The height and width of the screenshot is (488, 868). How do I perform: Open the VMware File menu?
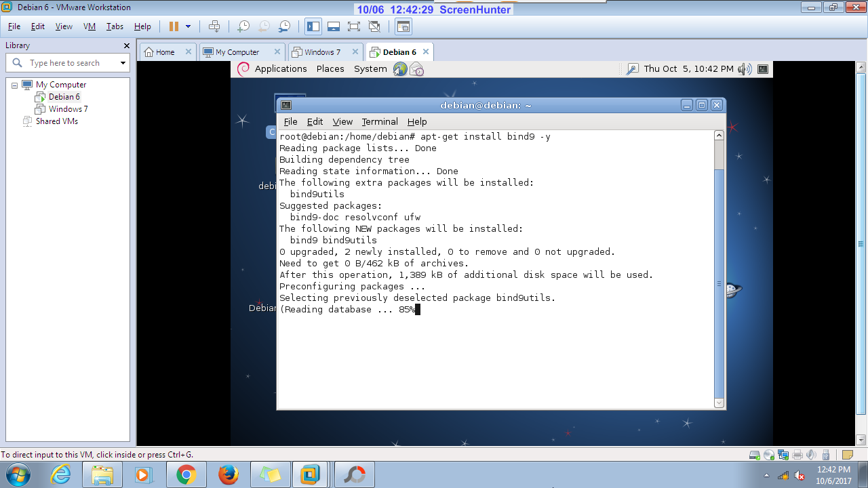[14, 26]
